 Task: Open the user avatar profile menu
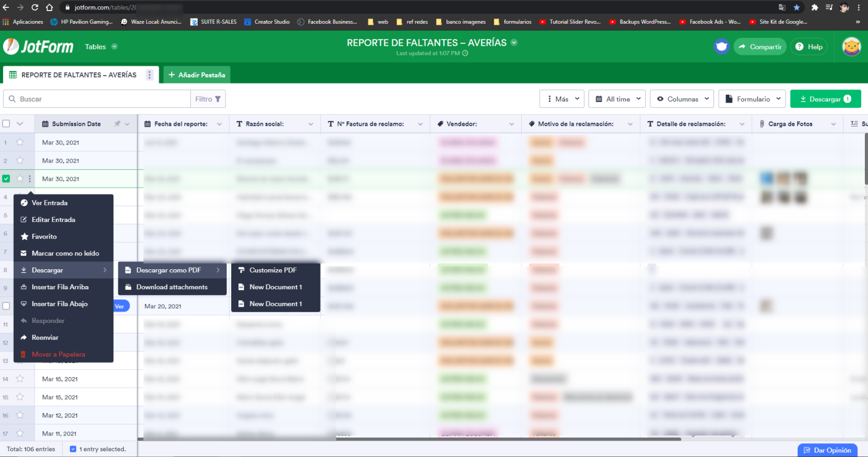851,47
